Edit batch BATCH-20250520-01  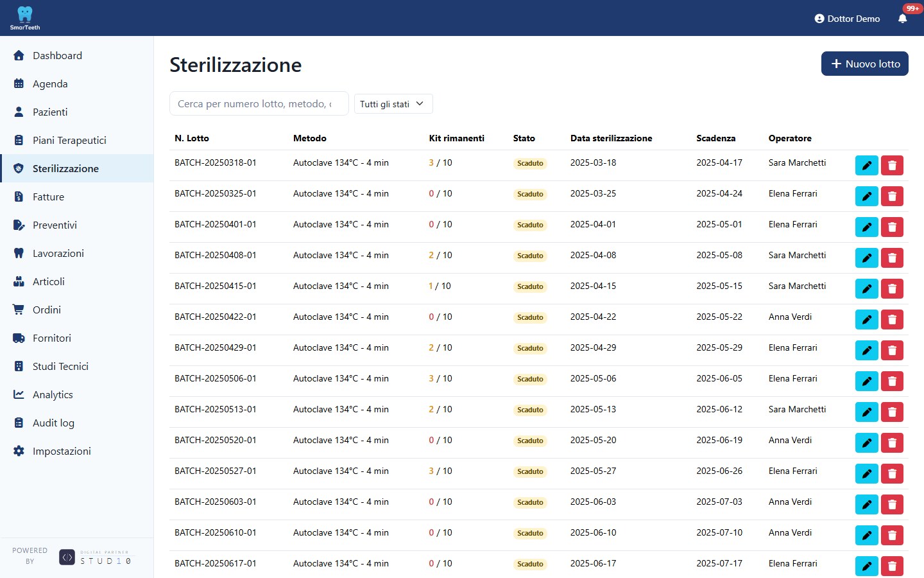866,442
